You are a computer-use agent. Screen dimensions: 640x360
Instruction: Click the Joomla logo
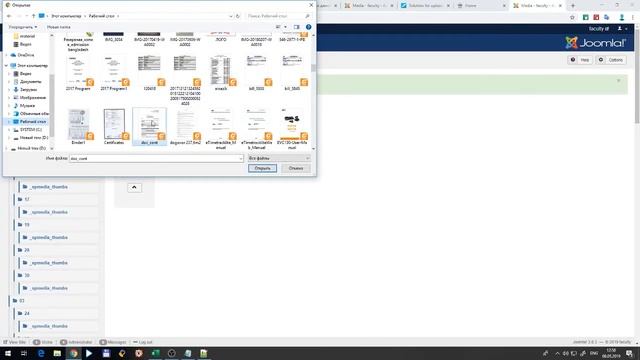click(596, 42)
